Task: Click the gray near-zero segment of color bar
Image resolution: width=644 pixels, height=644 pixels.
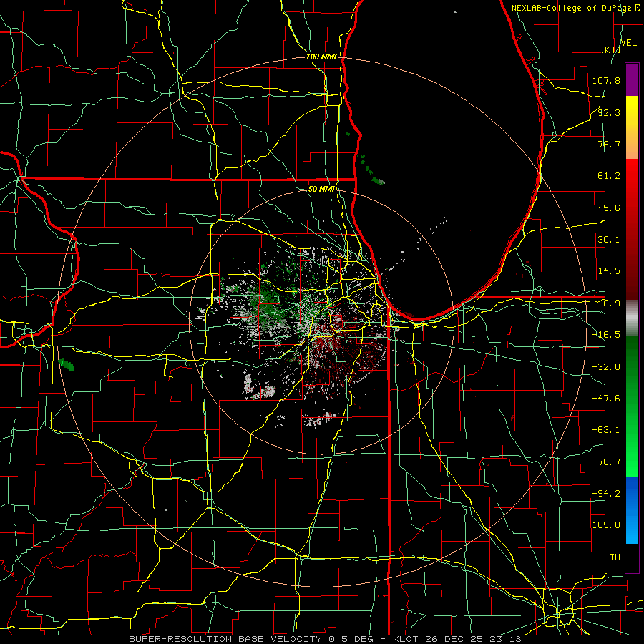Action: point(632,318)
